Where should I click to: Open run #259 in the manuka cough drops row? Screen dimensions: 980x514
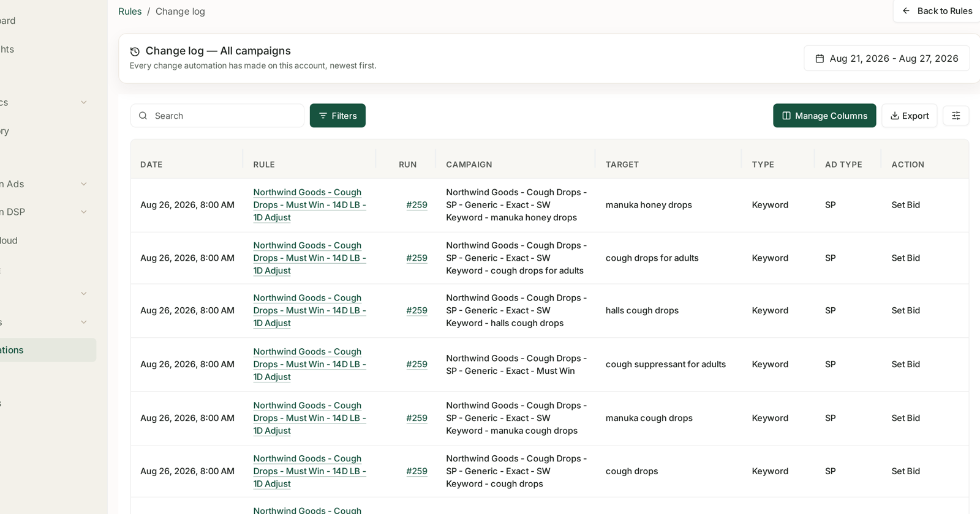(417, 418)
